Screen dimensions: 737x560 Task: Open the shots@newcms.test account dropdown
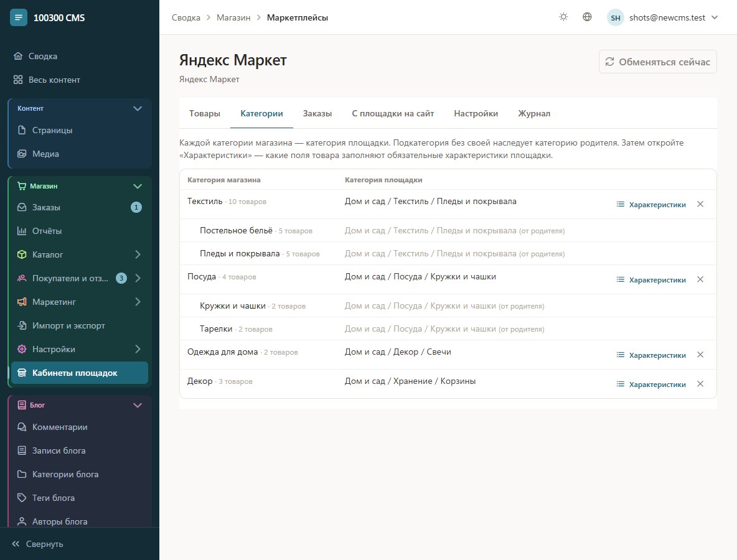[x=662, y=17]
